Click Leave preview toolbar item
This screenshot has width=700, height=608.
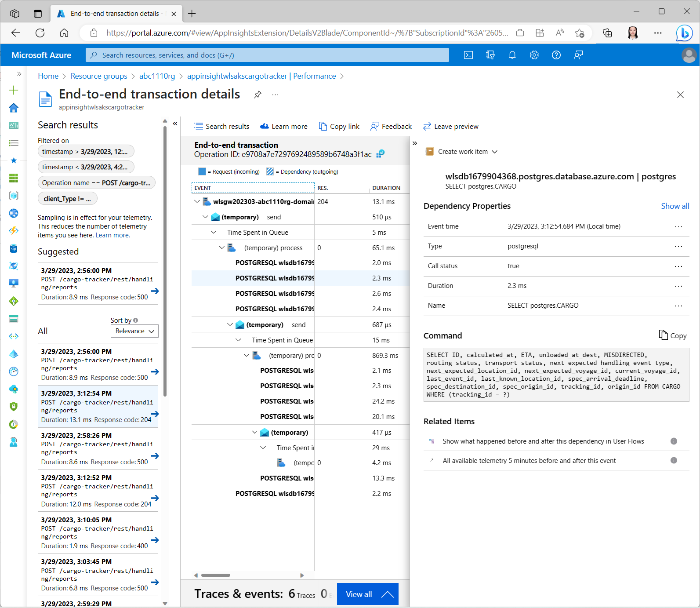click(450, 127)
